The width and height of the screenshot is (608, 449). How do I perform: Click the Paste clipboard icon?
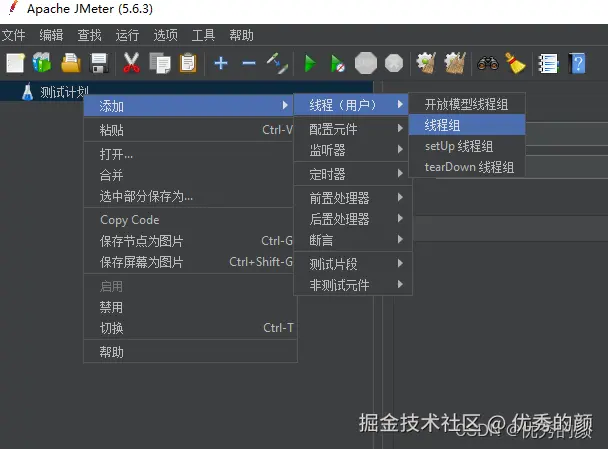click(x=188, y=63)
